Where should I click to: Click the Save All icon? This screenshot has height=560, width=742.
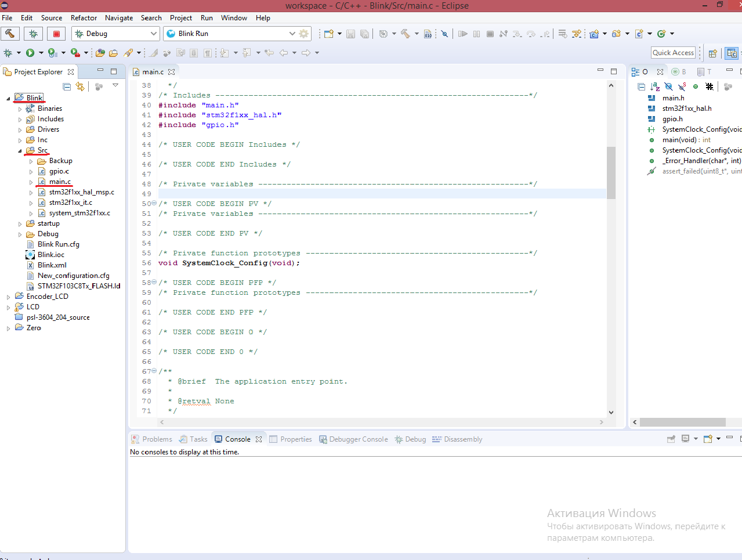pyautogui.click(x=364, y=34)
